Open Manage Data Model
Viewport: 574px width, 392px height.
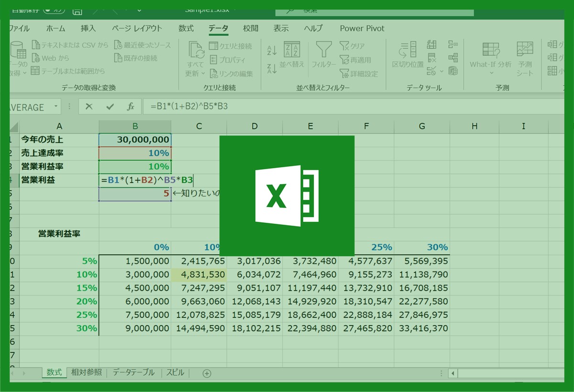(453, 71)
